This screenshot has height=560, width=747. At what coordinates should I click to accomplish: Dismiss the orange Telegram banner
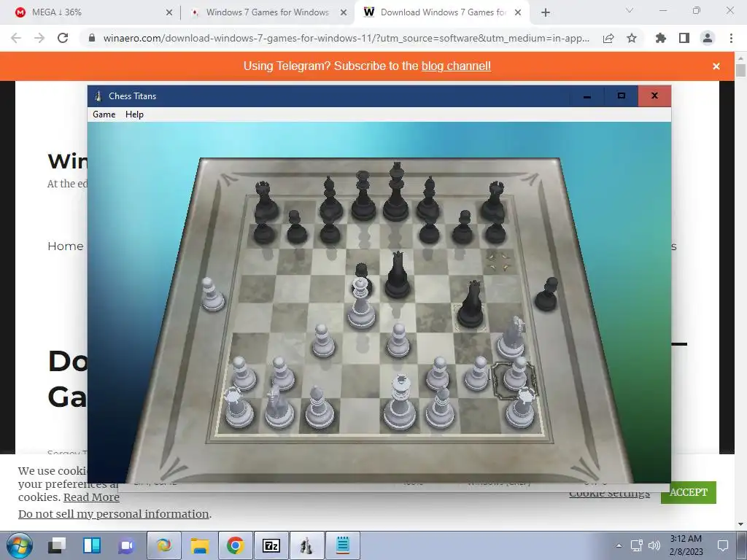tap(716, 66)
